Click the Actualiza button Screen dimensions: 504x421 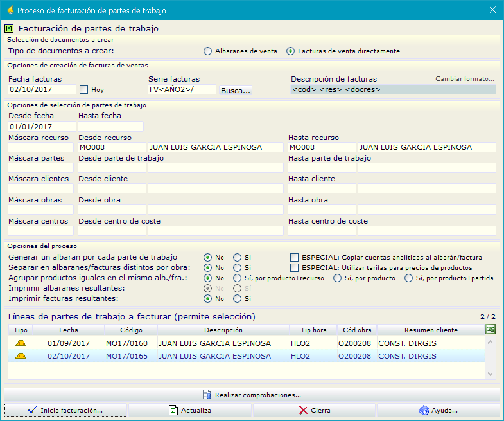tap(190, 410)
